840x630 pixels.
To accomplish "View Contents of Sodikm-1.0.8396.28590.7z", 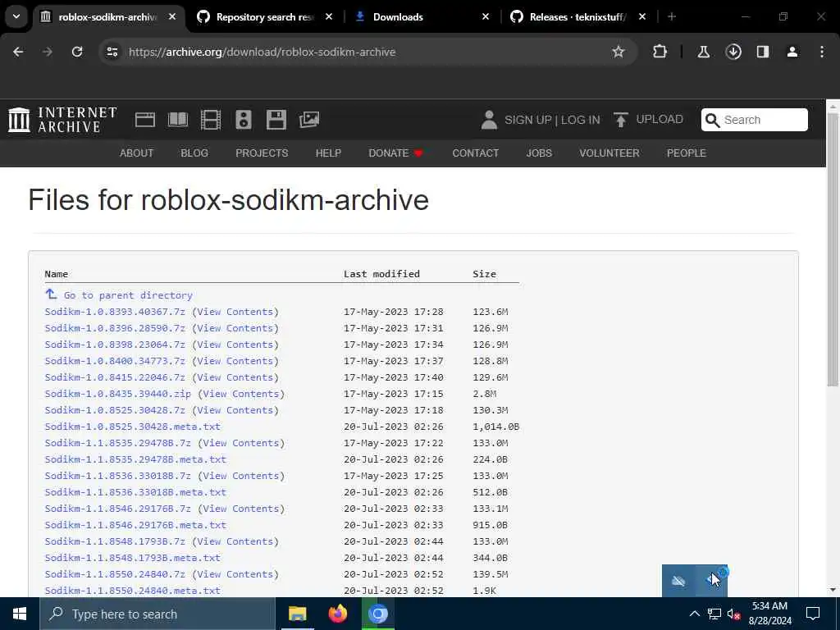I will pyautogui.click(x=235, y=328).
